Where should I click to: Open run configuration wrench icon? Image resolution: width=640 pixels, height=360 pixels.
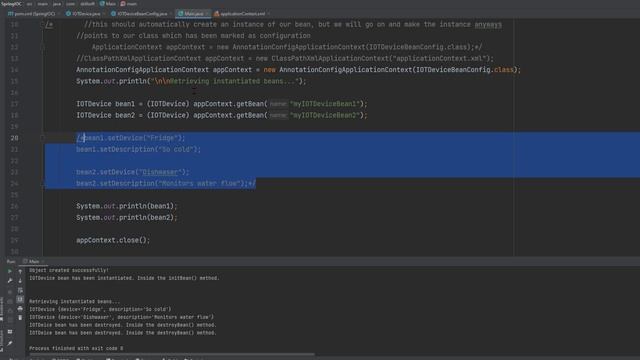point(10,280)
